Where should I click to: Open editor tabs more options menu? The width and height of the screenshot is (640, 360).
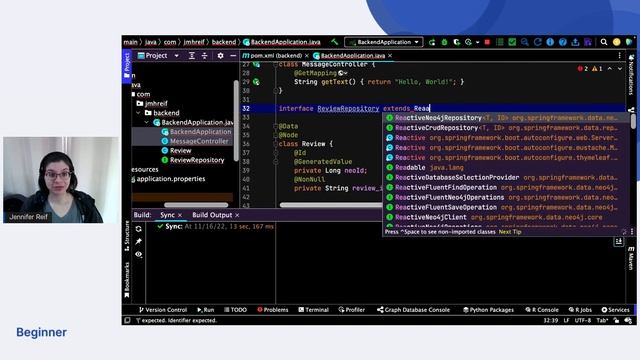(x=620, y=56)
